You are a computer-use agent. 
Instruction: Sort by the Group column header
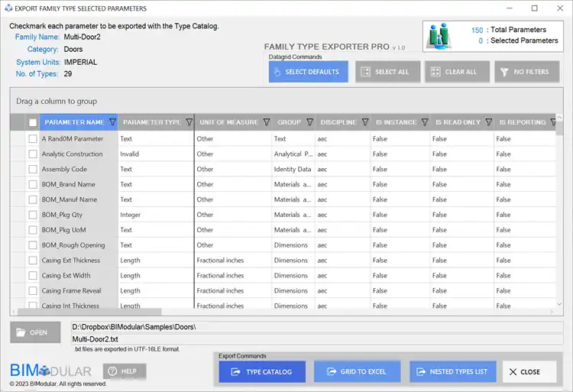coord(289,122)
